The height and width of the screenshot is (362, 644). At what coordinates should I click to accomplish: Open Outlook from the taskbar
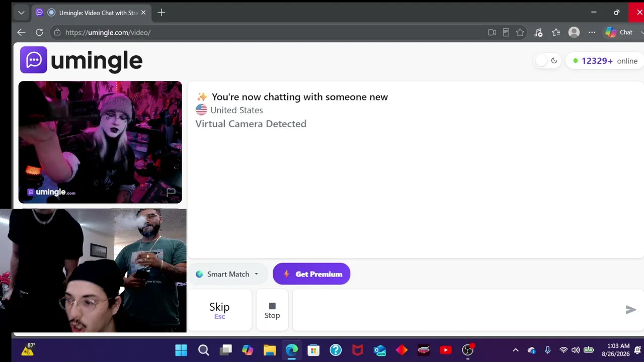click(380, 350)
